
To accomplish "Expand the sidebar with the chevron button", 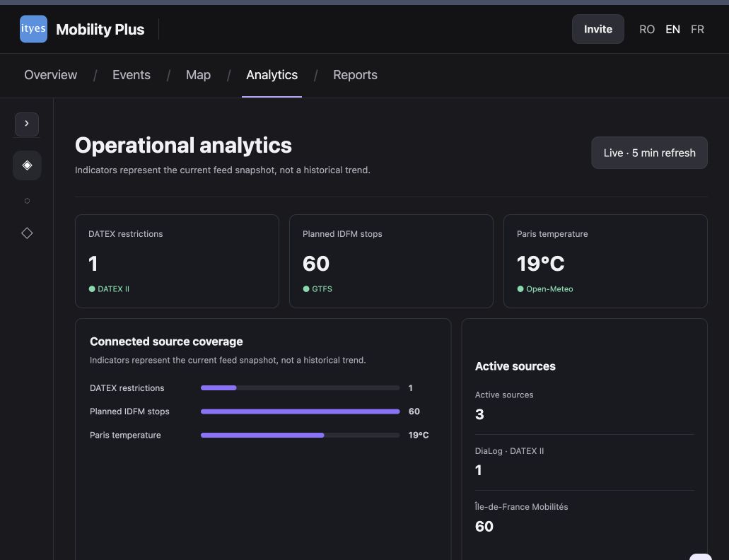I will 26,124.
